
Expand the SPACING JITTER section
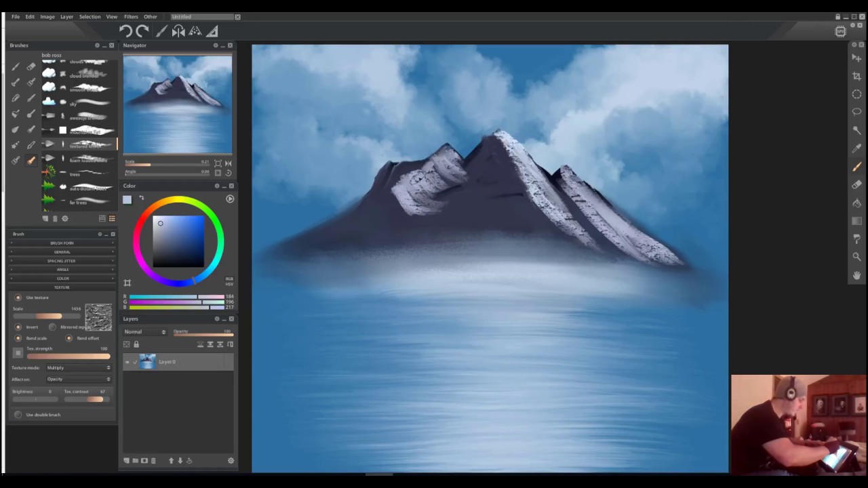tap(62, 261)
